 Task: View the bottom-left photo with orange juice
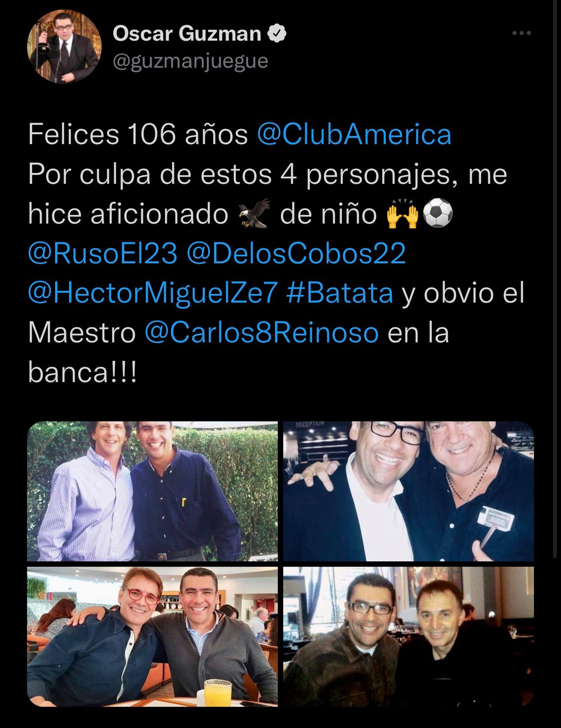(x=152, y=637)
